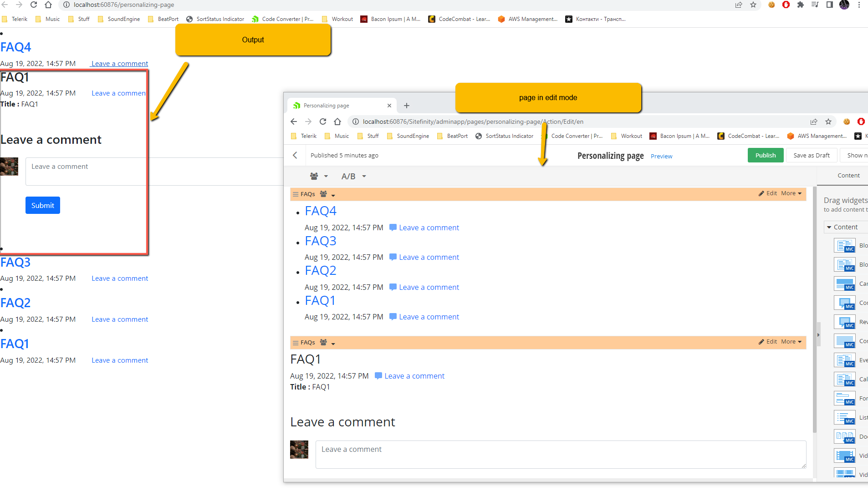Viewport: 868px width, 496px height.
Task: Click the green Publish button
Action: (765, 155)
